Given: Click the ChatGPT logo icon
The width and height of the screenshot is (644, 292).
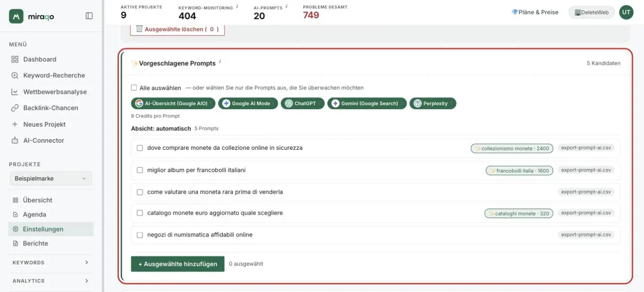Looking at the screenshot, I should 289,103.
